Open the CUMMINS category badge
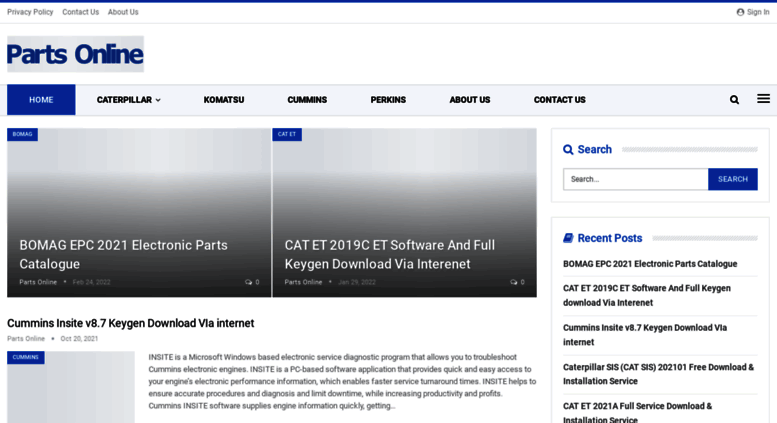Viewport: 777px width, 423px height. point(26,357)
